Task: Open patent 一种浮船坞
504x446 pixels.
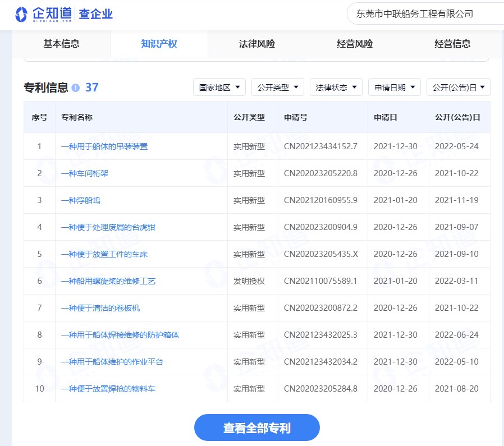Action: click(x=81, y=200)
